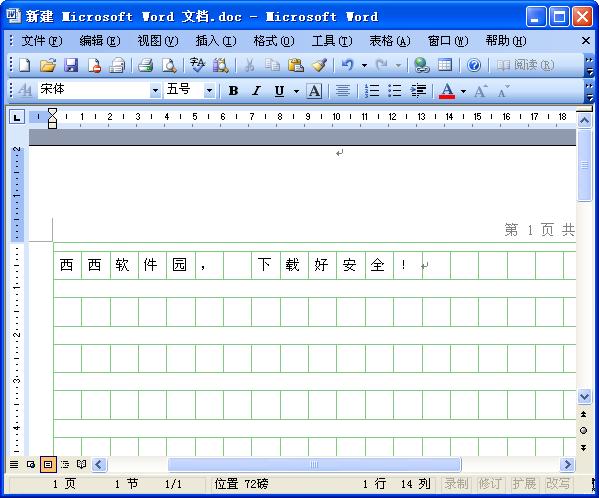
Task: Open the 插入(I) menu
Action: 216,40
